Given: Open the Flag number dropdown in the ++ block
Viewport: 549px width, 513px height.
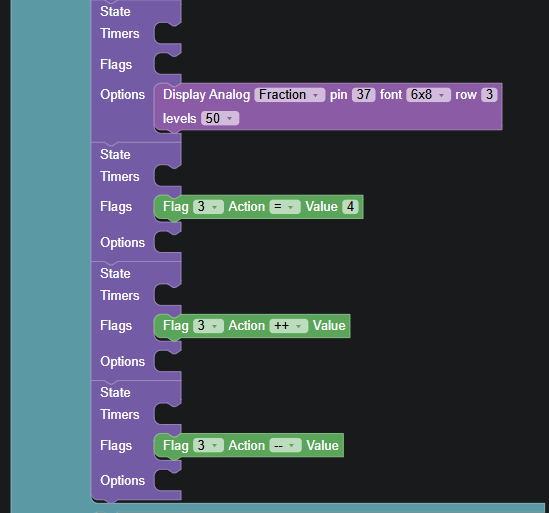Looking at the screenshot, I should tap(208, 326).
